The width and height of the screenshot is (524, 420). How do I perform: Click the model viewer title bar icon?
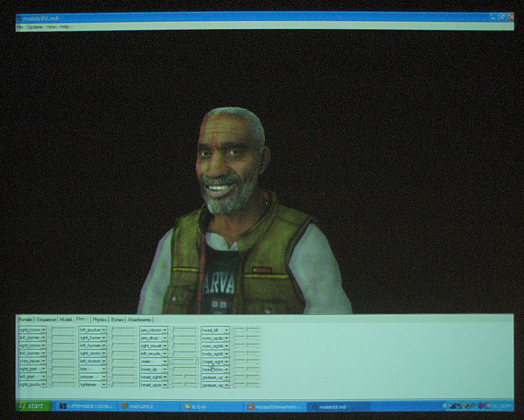click(x=19, y=19)
